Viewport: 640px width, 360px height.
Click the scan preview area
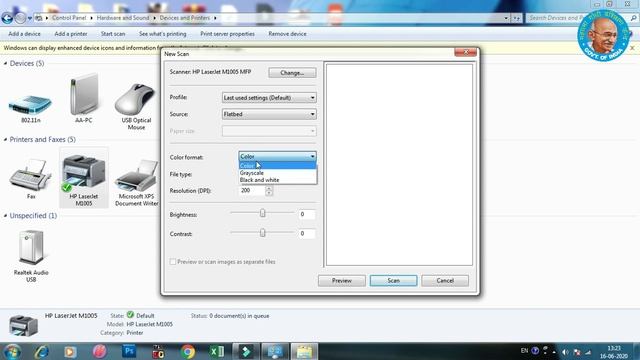[x=399, y=164]
